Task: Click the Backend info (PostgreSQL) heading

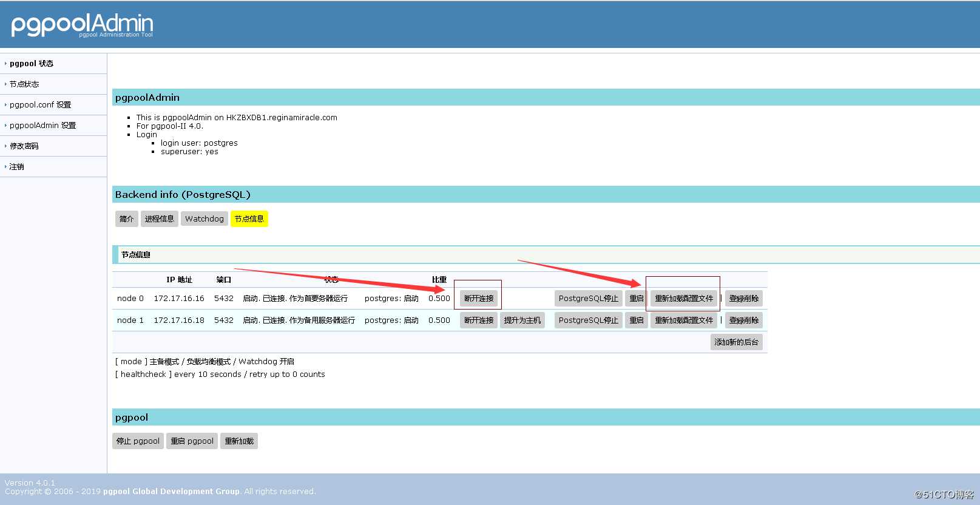Action: tap(183, 195)
